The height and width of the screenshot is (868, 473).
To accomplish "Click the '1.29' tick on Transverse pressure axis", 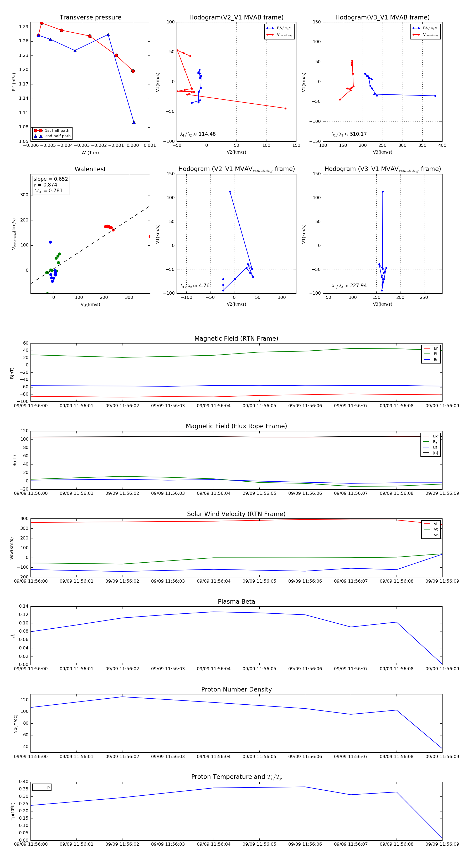I will (24, 27).
